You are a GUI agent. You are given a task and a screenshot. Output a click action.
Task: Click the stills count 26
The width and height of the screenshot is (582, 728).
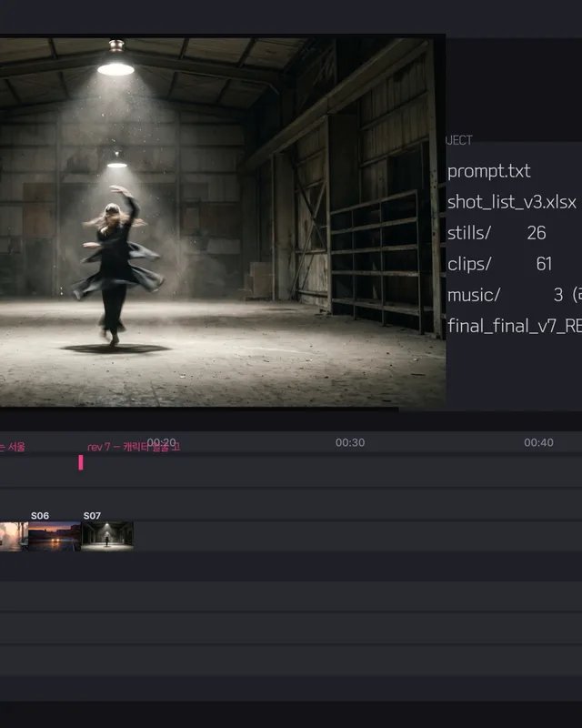click(x=536, y=233)
